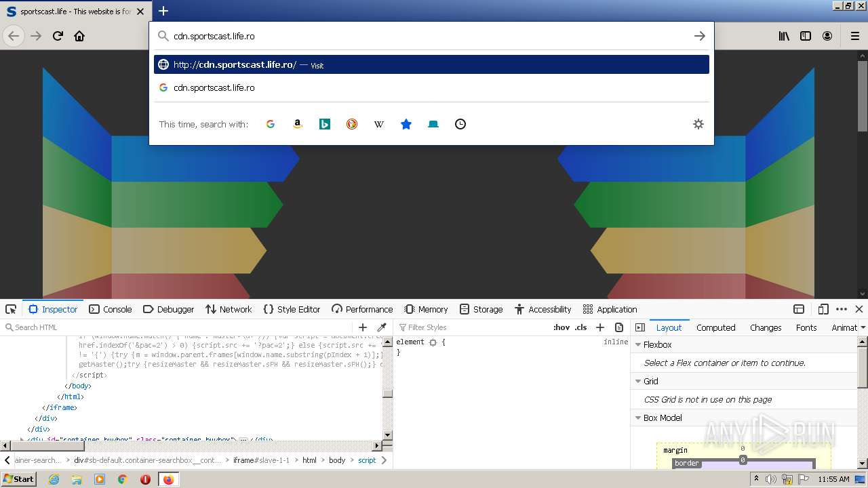Close the developer tools panel
The height and width of the screenshot is (488, 868).
(859, 309)
